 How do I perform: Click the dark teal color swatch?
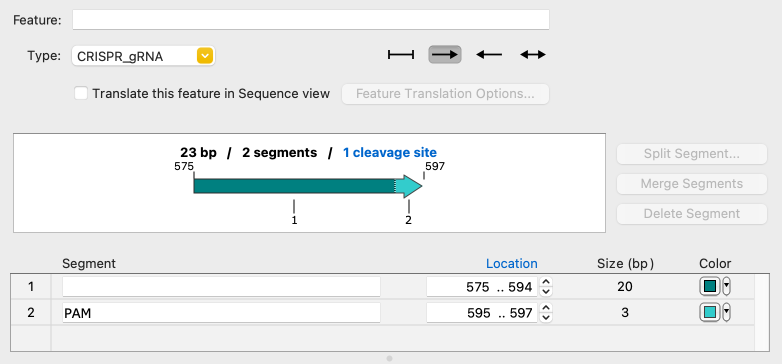[x=710, y=286]
